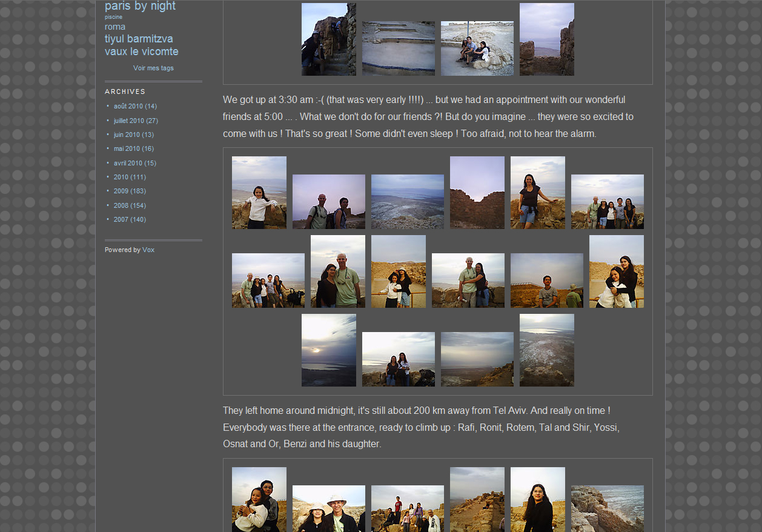Open the 'paris by night' tag

coord(140,6)
